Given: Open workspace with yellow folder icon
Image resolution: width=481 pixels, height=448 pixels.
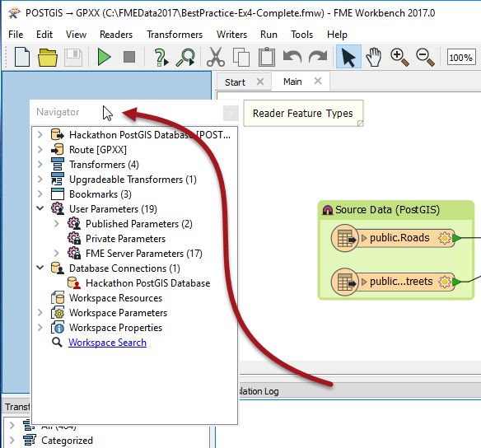Looking at the screenshot, I should click(x=48, y=58).
